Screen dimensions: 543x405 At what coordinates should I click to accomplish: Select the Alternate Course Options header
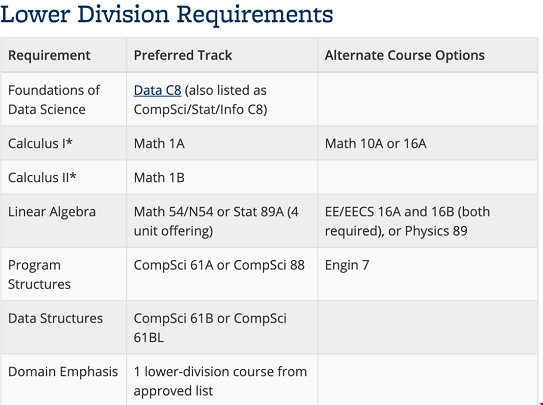427,55
